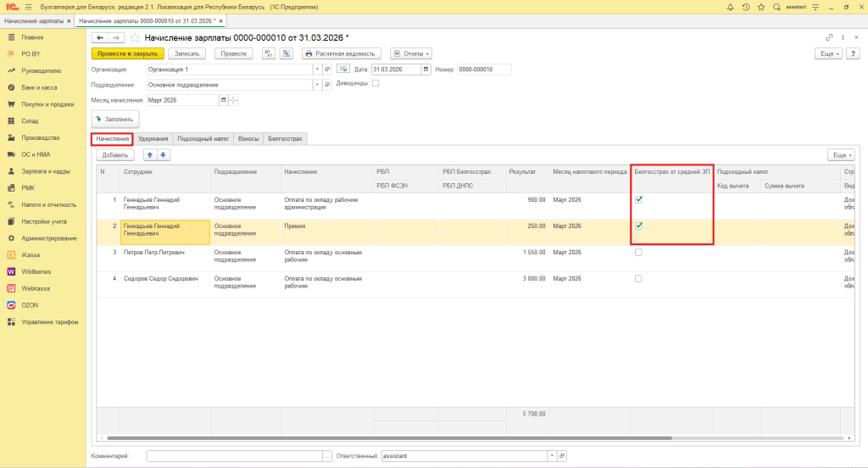
Task: Step the Месяц начисления spinner
Action: (234, 100)
